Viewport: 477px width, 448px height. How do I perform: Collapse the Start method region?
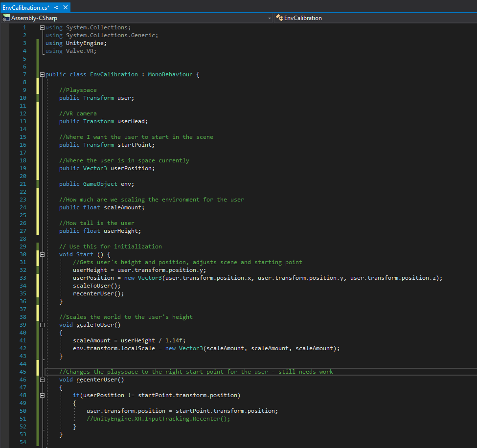42,254
